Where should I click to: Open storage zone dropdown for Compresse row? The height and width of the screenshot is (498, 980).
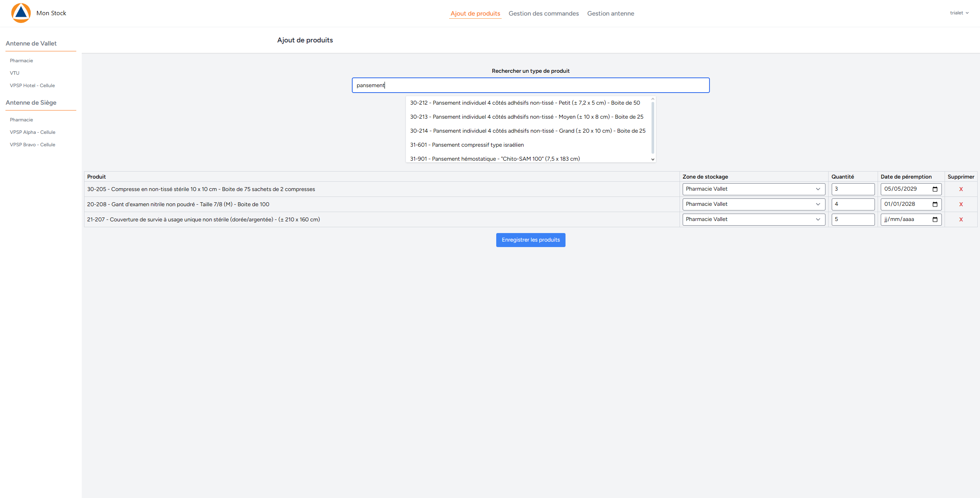pyautogui.click(x=753, y=189)
